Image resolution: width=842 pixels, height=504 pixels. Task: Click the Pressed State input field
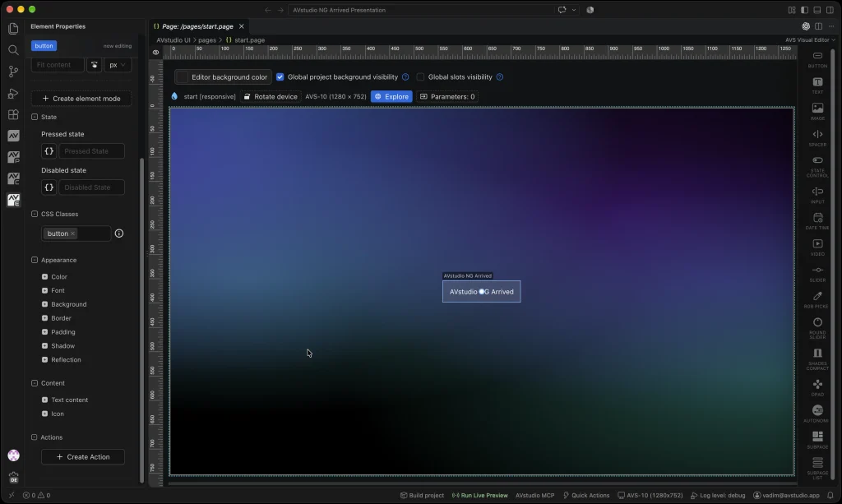[x=91, y=151]
